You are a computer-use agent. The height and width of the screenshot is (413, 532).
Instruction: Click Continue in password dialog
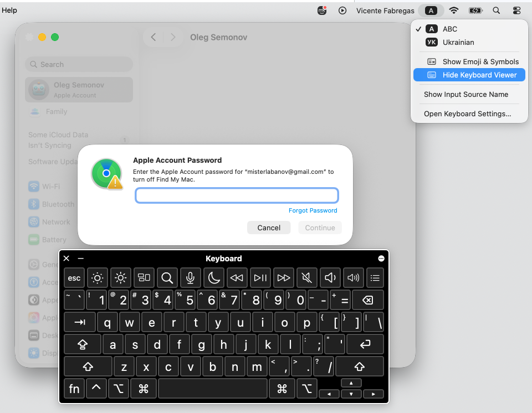320,228
